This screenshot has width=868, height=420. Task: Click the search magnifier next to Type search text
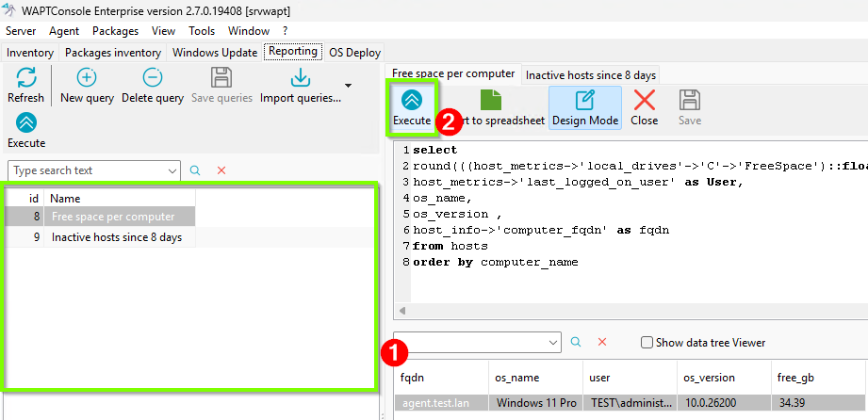[195, 170]
